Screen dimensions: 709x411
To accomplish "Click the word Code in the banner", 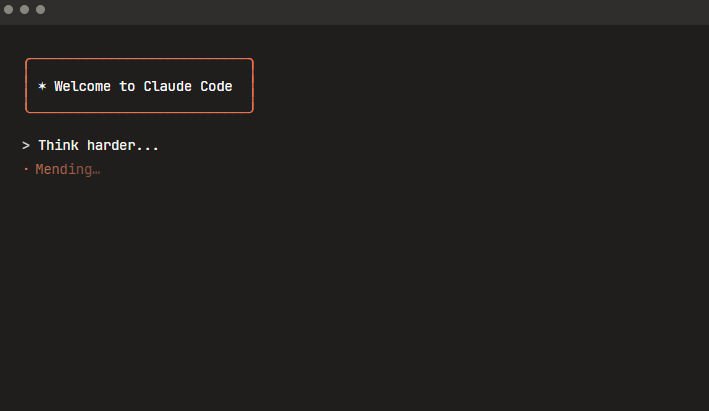I will [x=217, y=87].
